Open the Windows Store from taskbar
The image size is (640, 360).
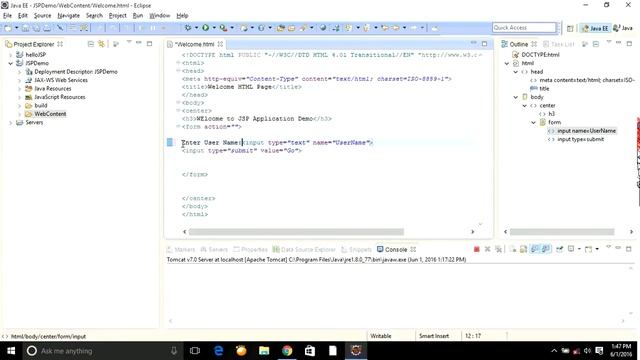click(x=310, y=351)
